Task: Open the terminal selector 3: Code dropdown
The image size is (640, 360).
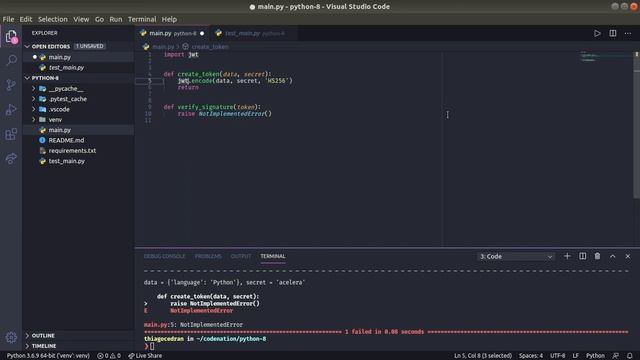Action: pos(516,256)
